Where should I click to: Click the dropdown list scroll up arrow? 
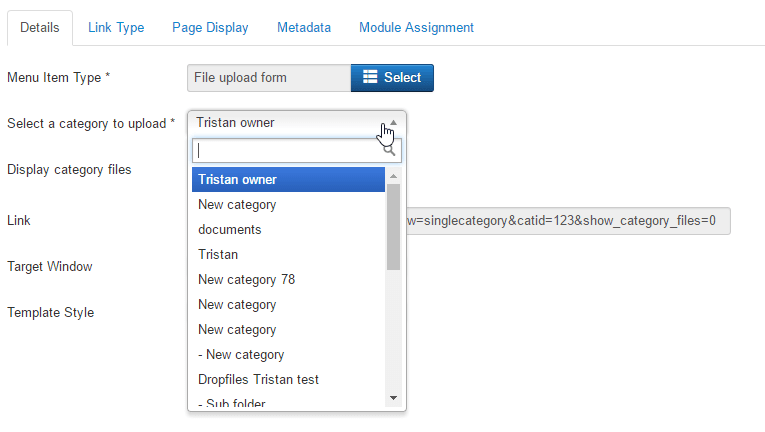coord(393,176)
